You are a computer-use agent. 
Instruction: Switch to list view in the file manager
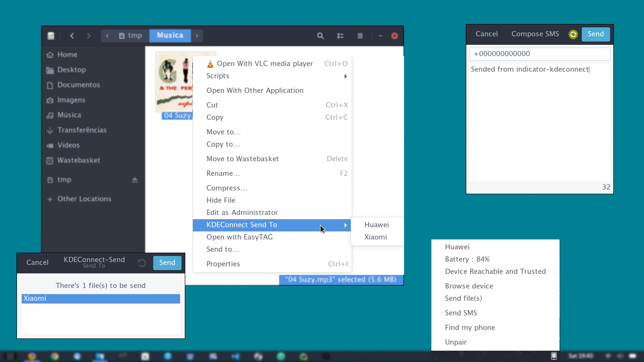340,36
